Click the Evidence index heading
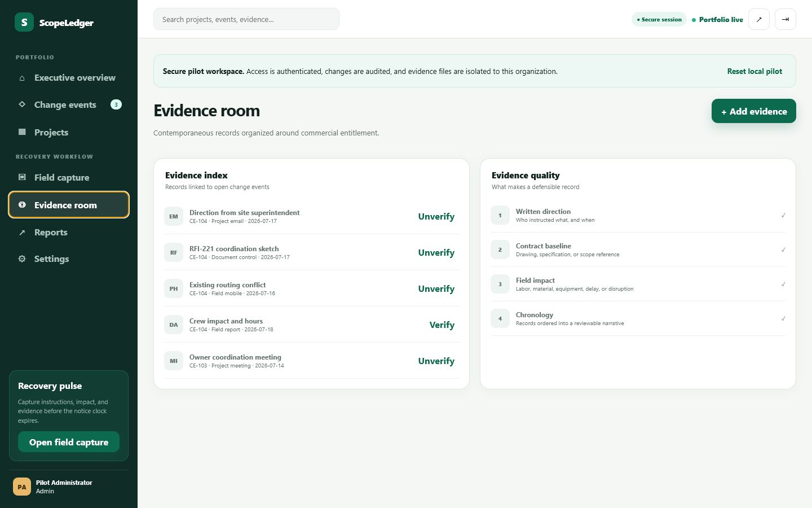The width and height of the screenshot is (812, 508). pos(196,176)
